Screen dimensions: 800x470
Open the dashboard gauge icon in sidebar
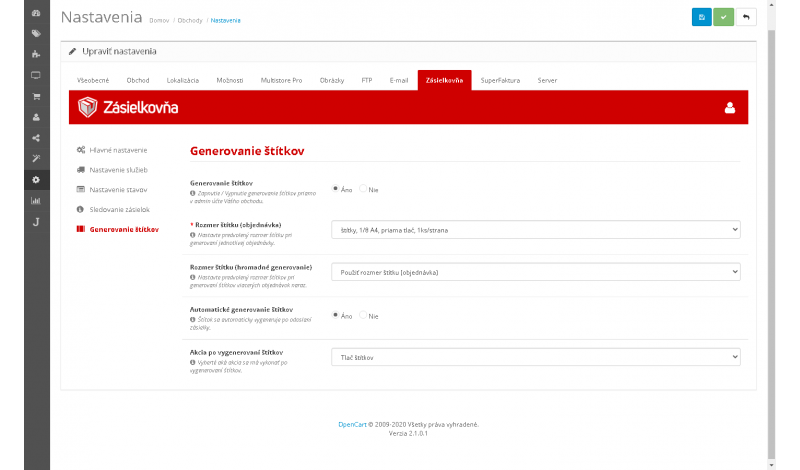36,13
